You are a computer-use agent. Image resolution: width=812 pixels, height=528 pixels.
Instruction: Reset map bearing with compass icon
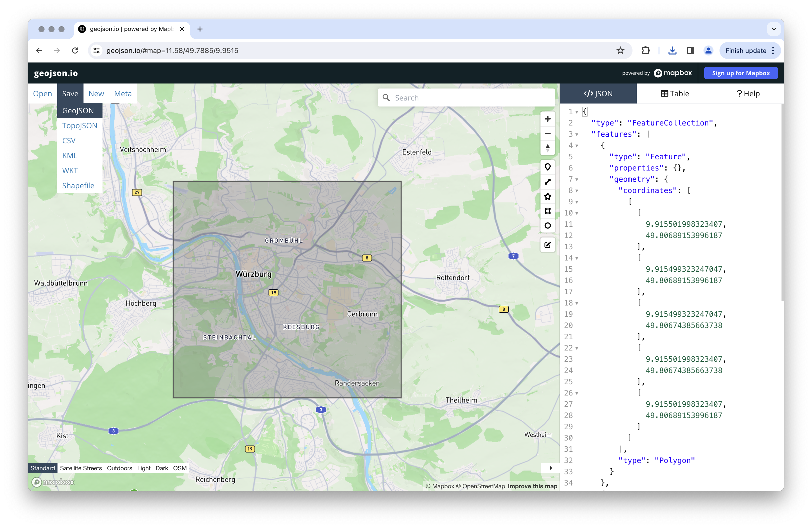(547, 148)
